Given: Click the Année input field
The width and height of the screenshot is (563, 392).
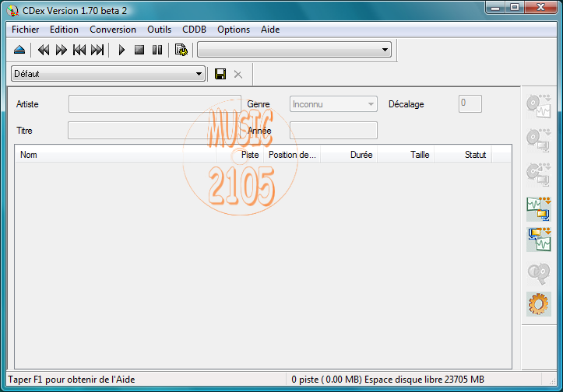Looking at the screenshot, I should tap(333, 130).
